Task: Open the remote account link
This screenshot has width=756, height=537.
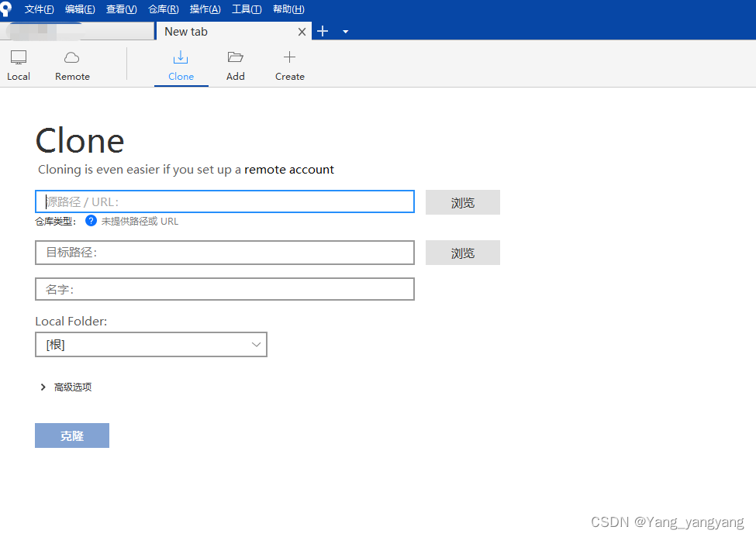Action: [x=288, y=169]
